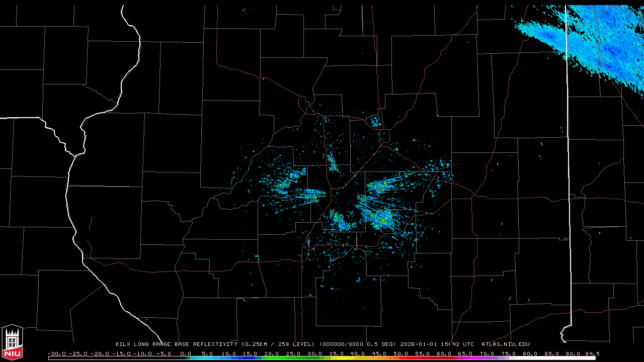Screen dimensions: 644x362
Task: Click the 50.0 dBZ red scale label
Action: click(x=401, y=353)
